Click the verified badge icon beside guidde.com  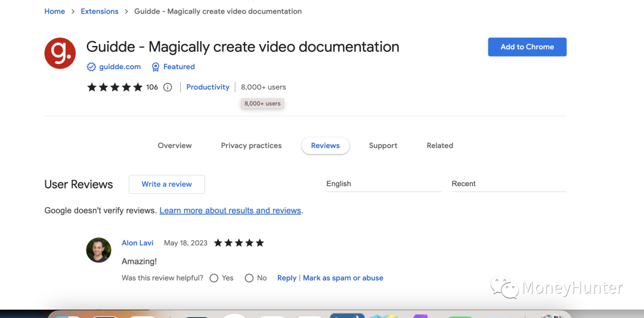91,67
